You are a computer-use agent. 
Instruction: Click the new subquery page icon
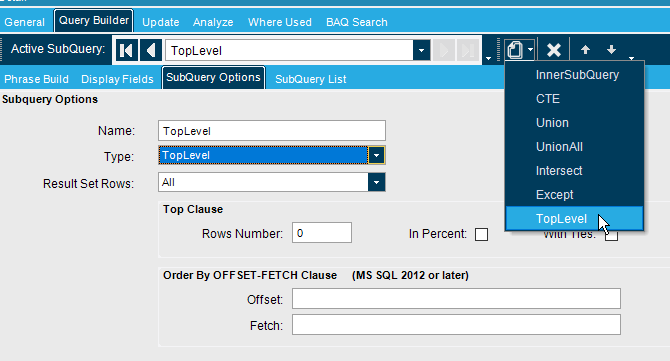(x=515, y=50)
